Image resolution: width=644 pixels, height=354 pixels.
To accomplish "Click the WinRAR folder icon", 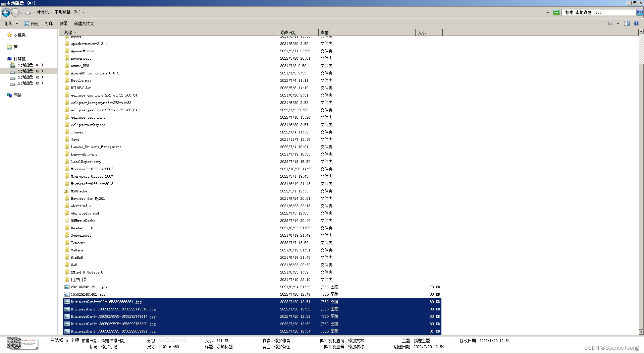I will pyautogui.click(x=67, y=257).
